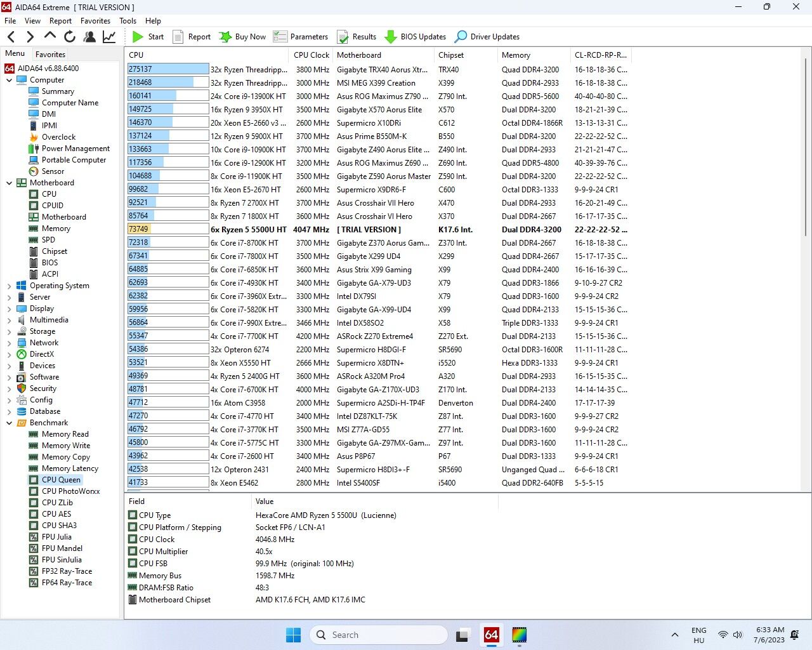Select SPD under Motherboard

[48, 240]
